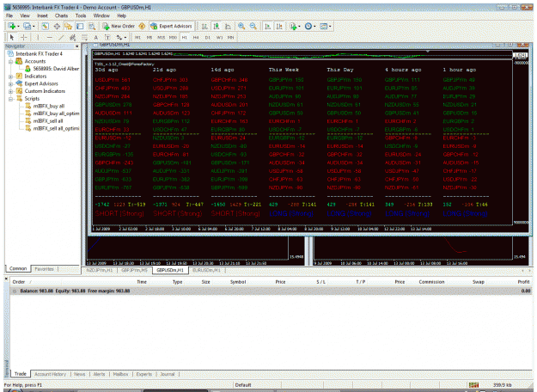Switch Navigator to Favorites tab
Viewport: 537px width, 392px height.
click(44, 269)
